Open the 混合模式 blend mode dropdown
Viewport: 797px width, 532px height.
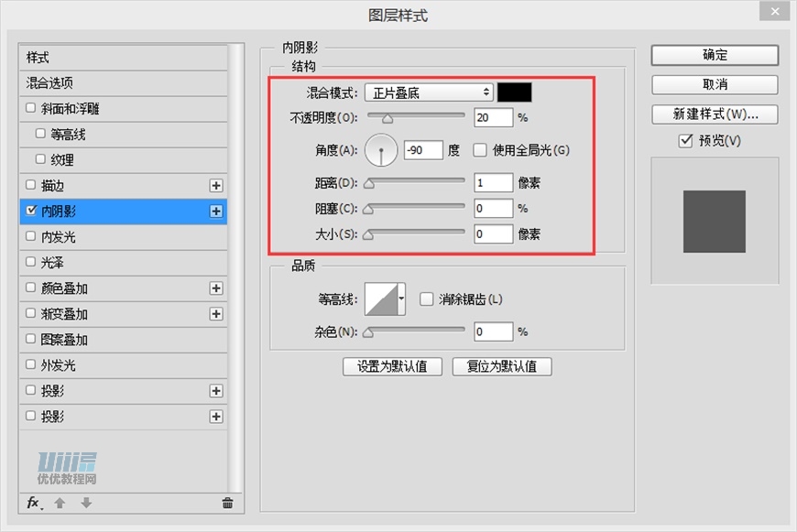tap(428, 92)
